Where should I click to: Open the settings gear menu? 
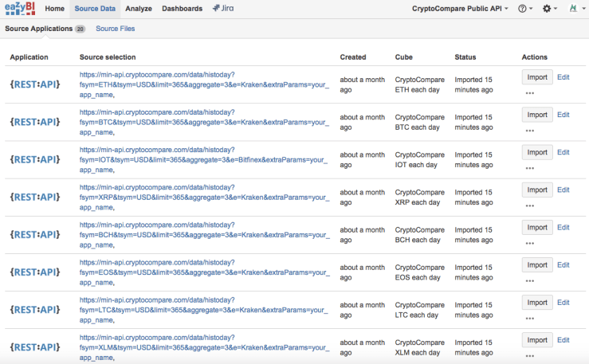(x=548, y=9)
